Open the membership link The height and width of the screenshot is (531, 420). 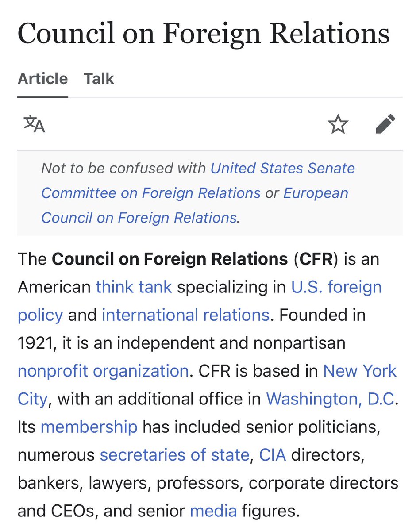[x=89, y=427]
